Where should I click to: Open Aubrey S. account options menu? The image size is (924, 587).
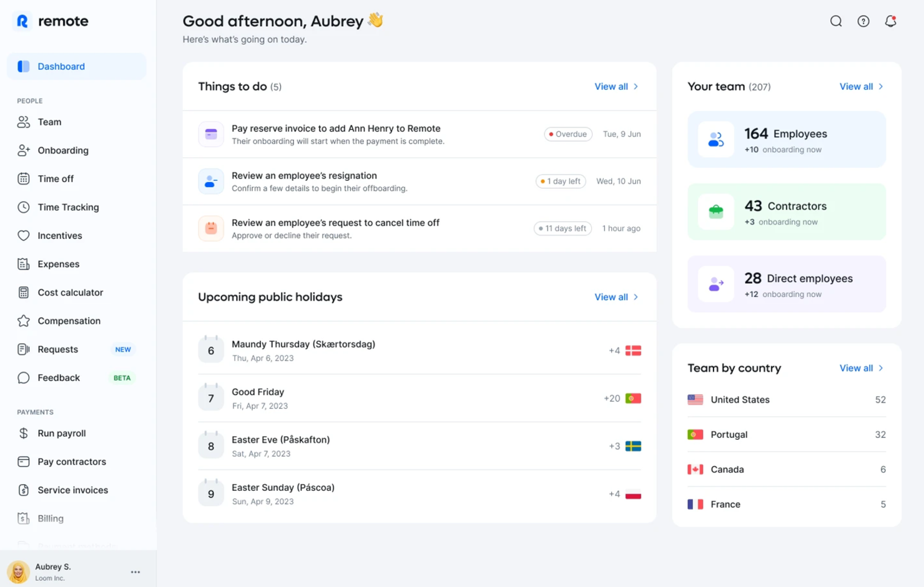(x=135, y=572)
